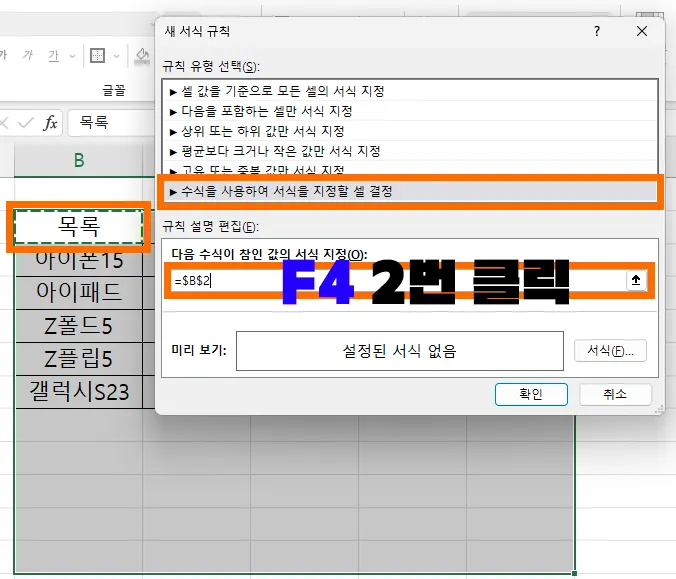Collapse dialog with the range selector arrow
The height and width of the screenshot is (579, 676).
(x=636, y=280)
